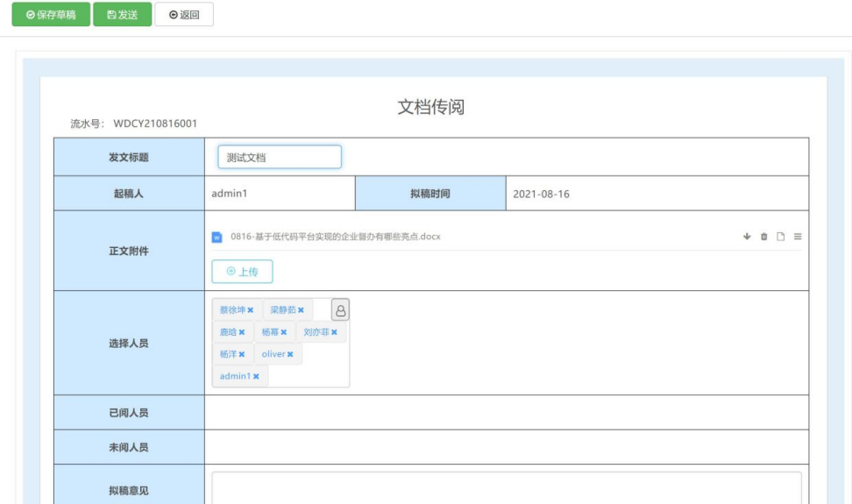Open the person selector icon
852x504 pixels.
pyautogui.click(x=340, y=310)
